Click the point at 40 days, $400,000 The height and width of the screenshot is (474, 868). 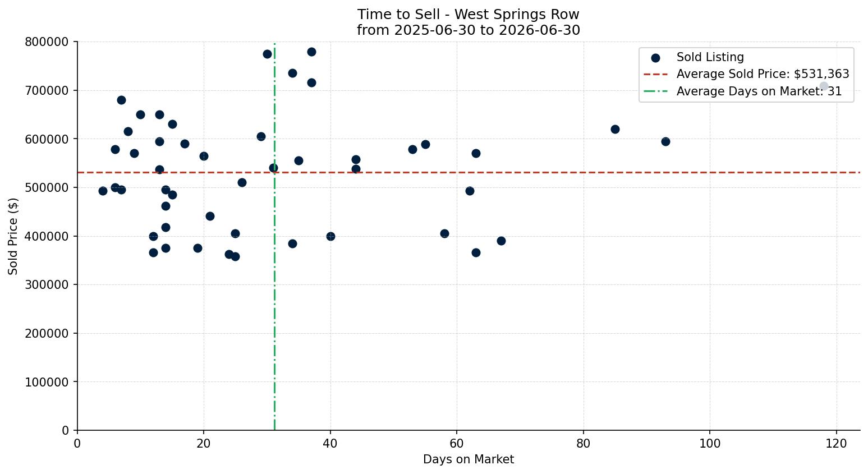pyautogui.click(x=330, y=236)
